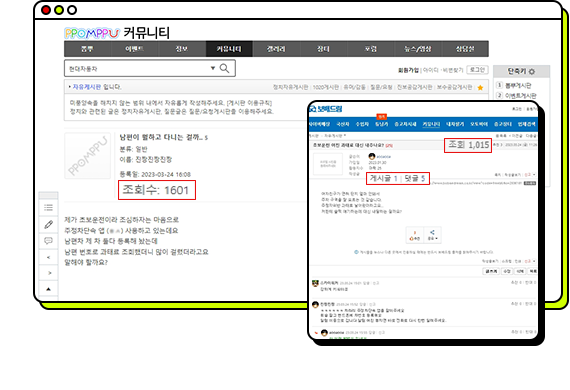Click the first commenter's avatar in Bobaedream comments
Viewport: 570px width, 390px height.
(x=315, y=283)
